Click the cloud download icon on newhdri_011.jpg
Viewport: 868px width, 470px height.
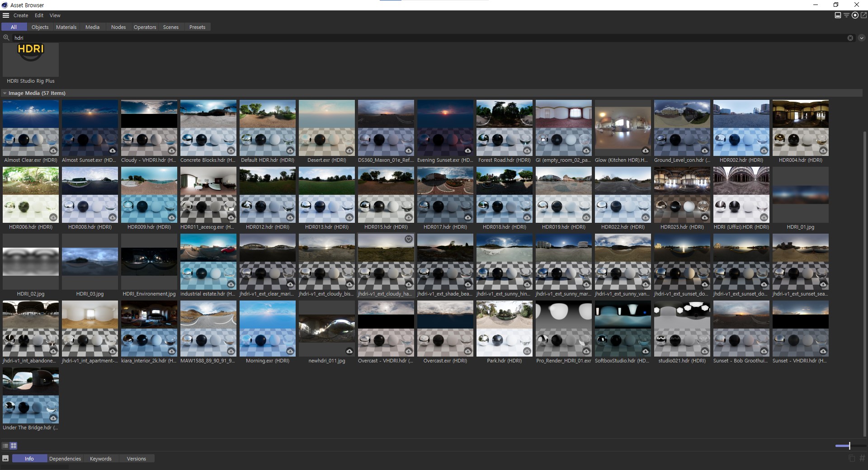[x=349, y=351]
